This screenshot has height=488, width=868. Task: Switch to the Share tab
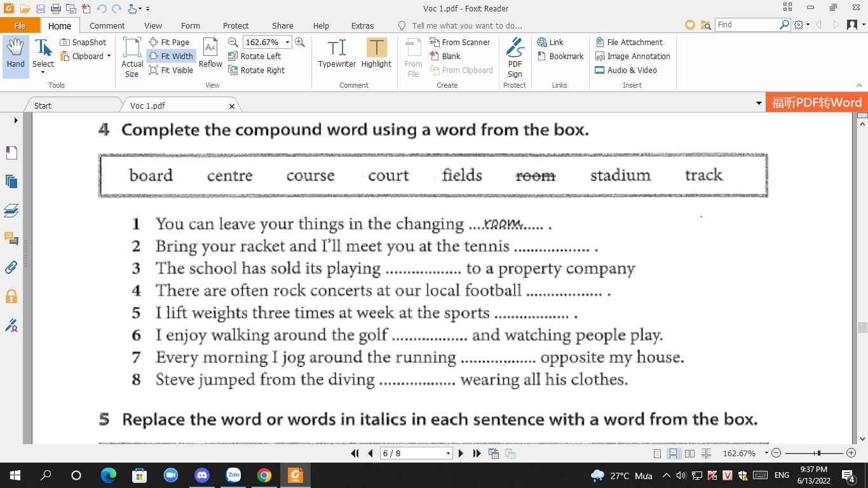pyautogui.click(x=282, y=25)
